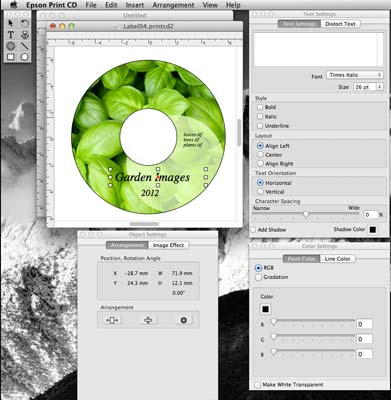The width and height of the screenshot is (391, 400).
Task: Open the Font dropdown showing Times Italic
Action: click(354, 75)
